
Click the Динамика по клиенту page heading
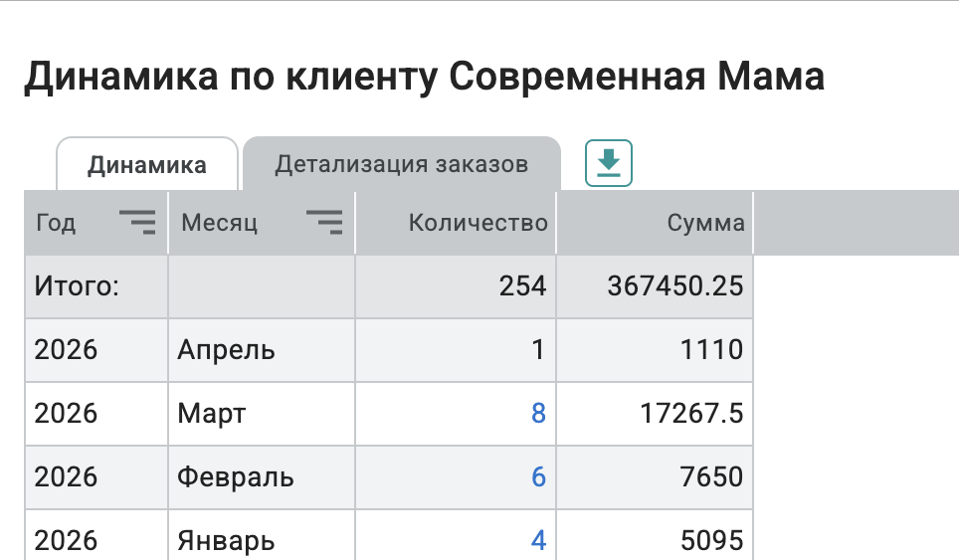(424, 78)
